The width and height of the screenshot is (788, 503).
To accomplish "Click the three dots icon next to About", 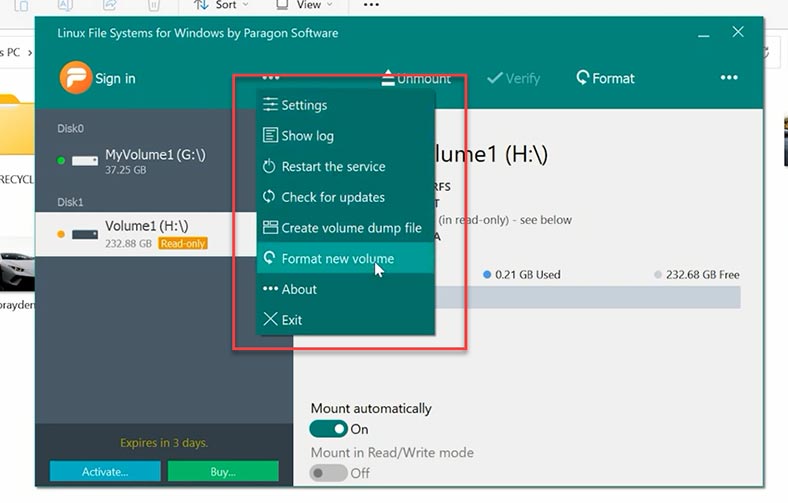I will 270,288.
